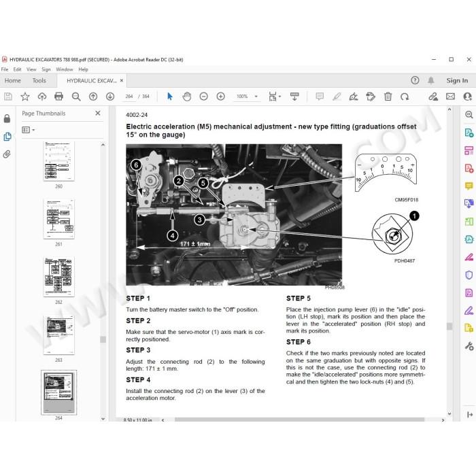The width and height of the screenshot is (476, 476).
Task: Click the Save file icon
Action: [8, 97]
